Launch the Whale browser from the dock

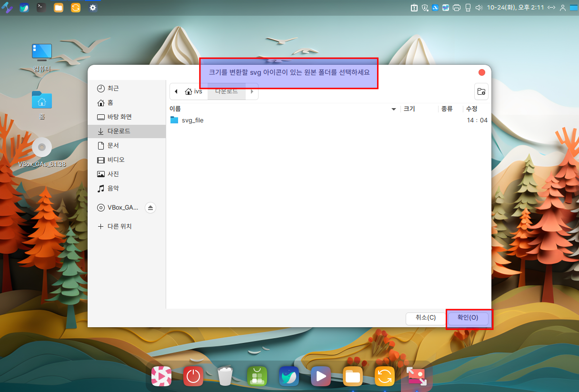[289, 376]
